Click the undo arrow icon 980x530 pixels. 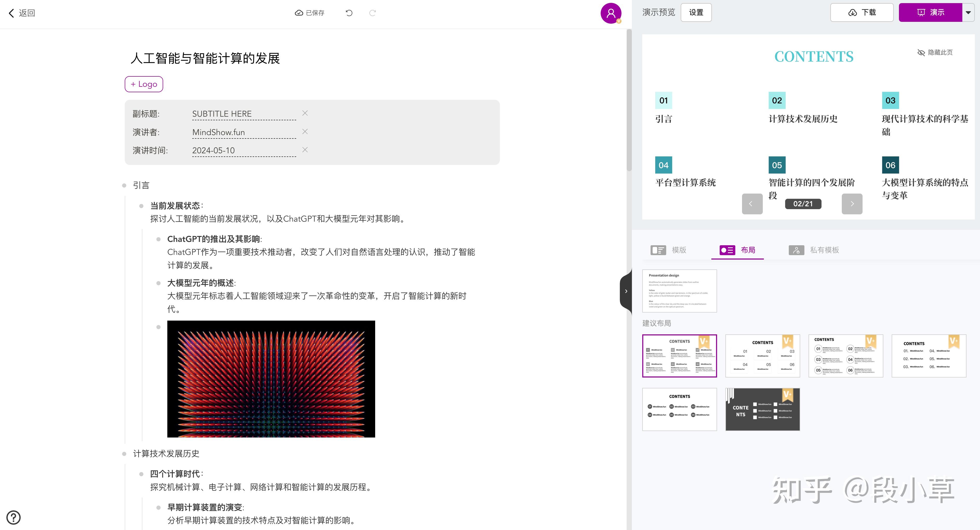point(349,13)
